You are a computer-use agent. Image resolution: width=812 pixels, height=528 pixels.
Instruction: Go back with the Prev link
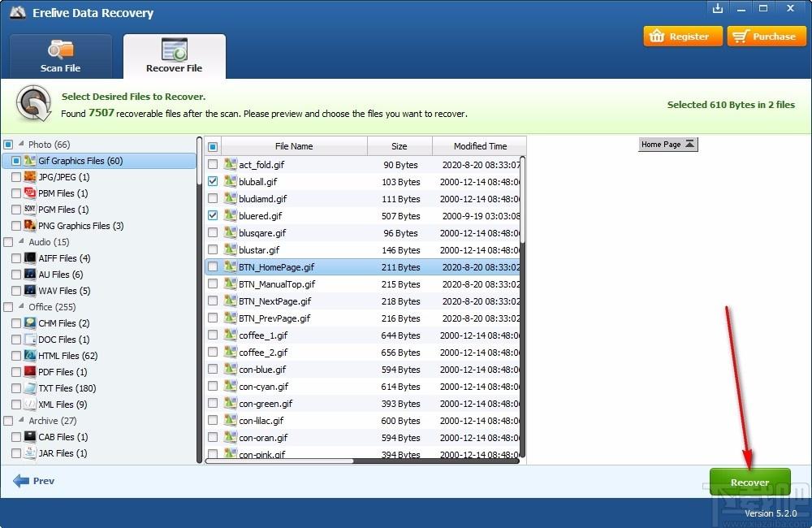coord(44,481)
